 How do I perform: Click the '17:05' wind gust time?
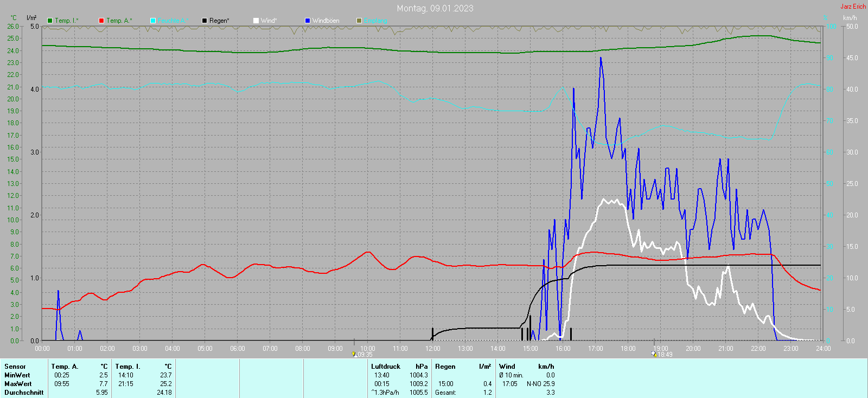pos(510,384)
